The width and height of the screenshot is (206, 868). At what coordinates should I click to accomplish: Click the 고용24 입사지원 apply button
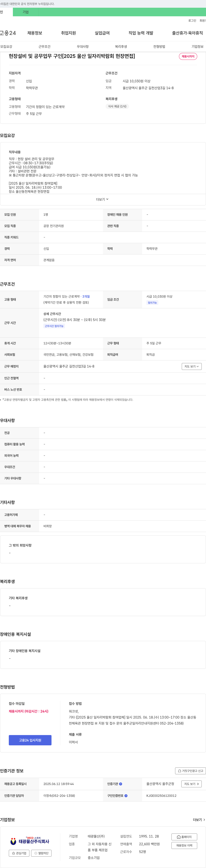pos(30,740)
